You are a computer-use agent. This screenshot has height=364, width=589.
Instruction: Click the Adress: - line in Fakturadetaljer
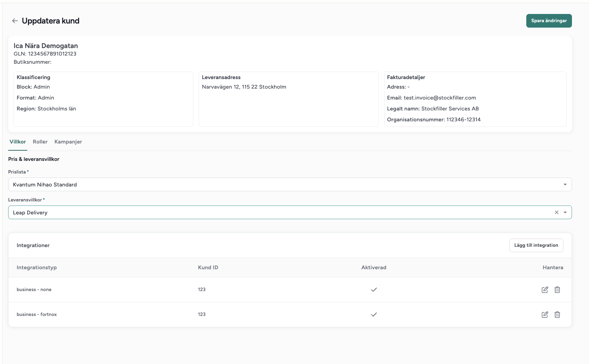(398, 87)
